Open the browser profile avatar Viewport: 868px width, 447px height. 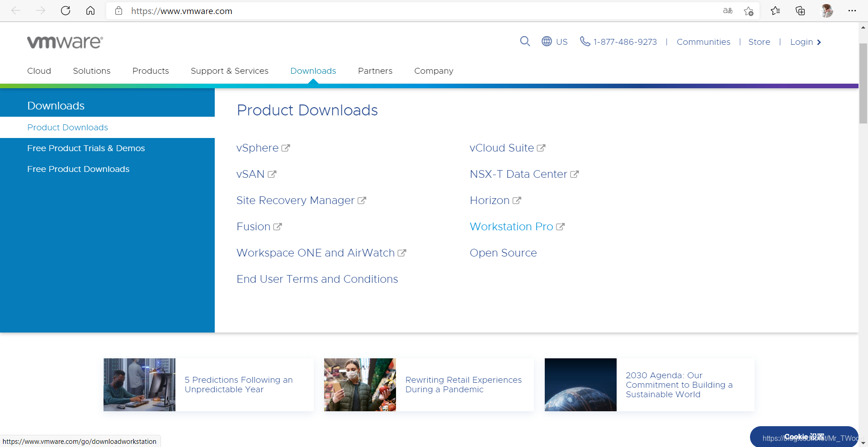[x=827, y=11]
